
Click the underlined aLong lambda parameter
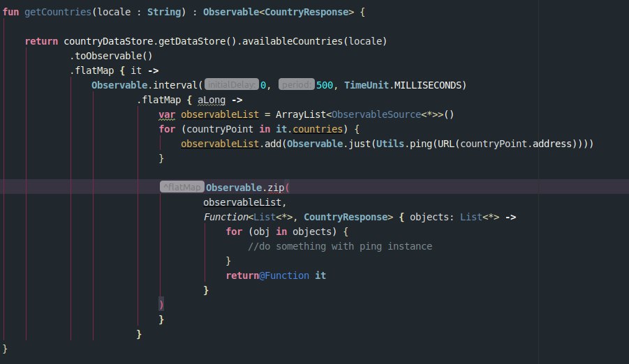pos(212,100)
